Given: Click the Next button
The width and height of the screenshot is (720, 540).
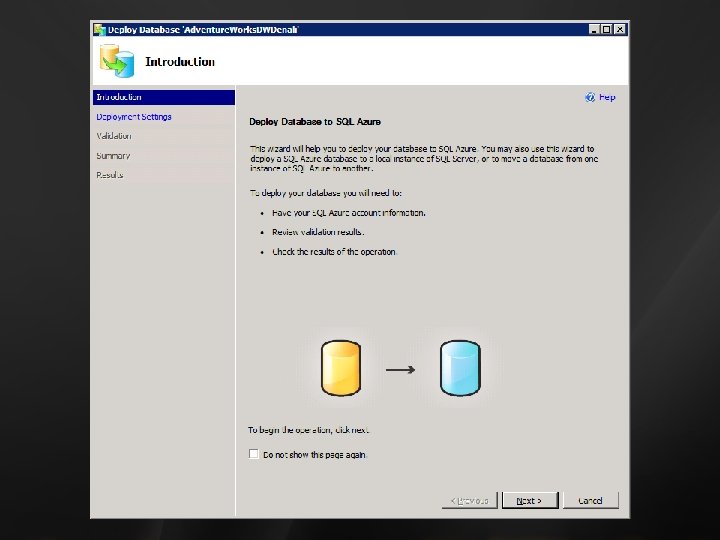Looking at the screenshot, I should 530,501.
